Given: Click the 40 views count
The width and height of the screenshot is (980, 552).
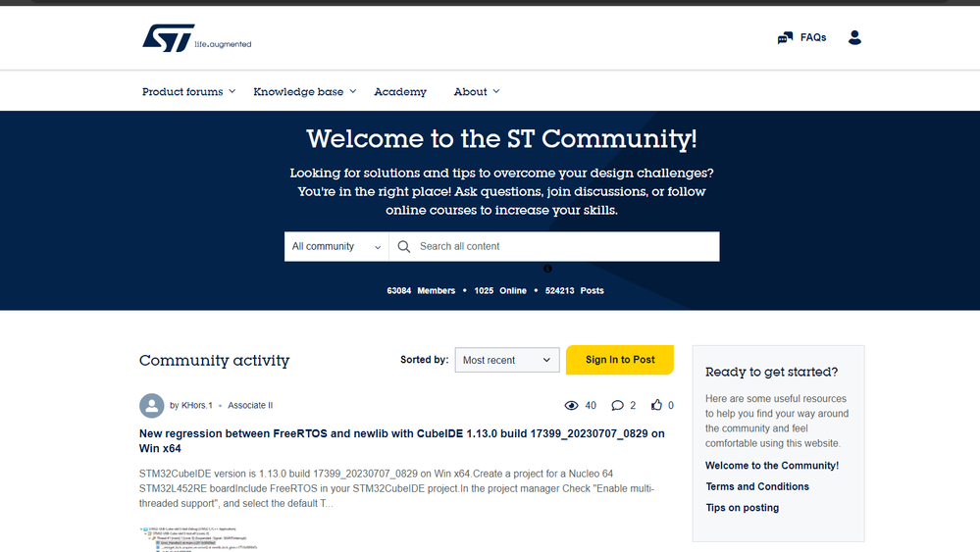Looking at the screenshot, I should [591, 405].
